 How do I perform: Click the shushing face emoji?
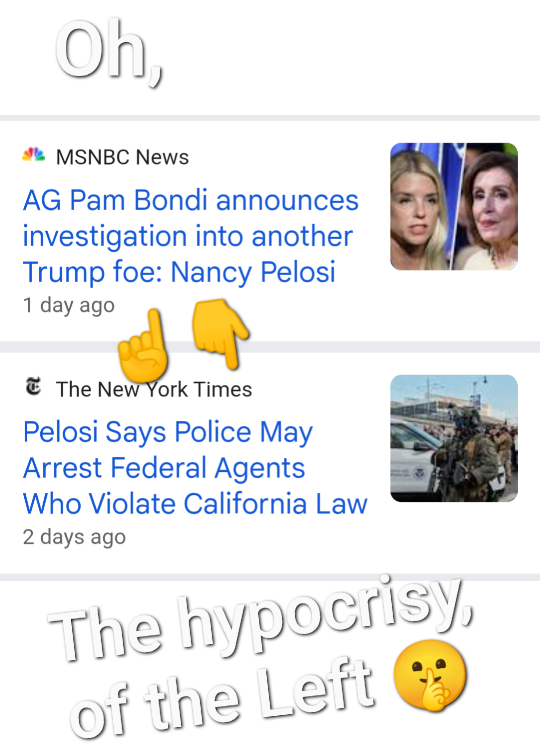click(430, 675)
